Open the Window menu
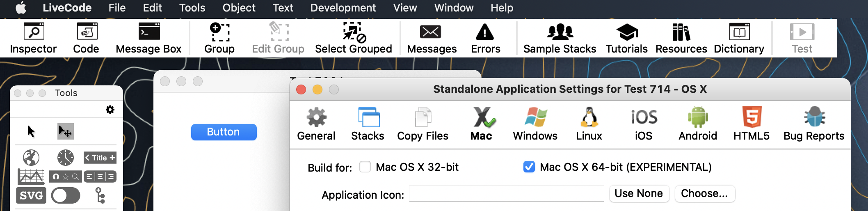 click(454, 8)
